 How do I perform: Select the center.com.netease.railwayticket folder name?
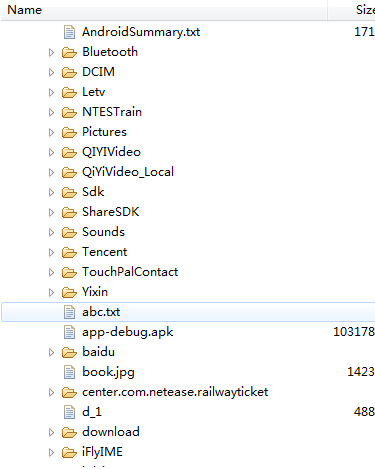click(175, 392)
